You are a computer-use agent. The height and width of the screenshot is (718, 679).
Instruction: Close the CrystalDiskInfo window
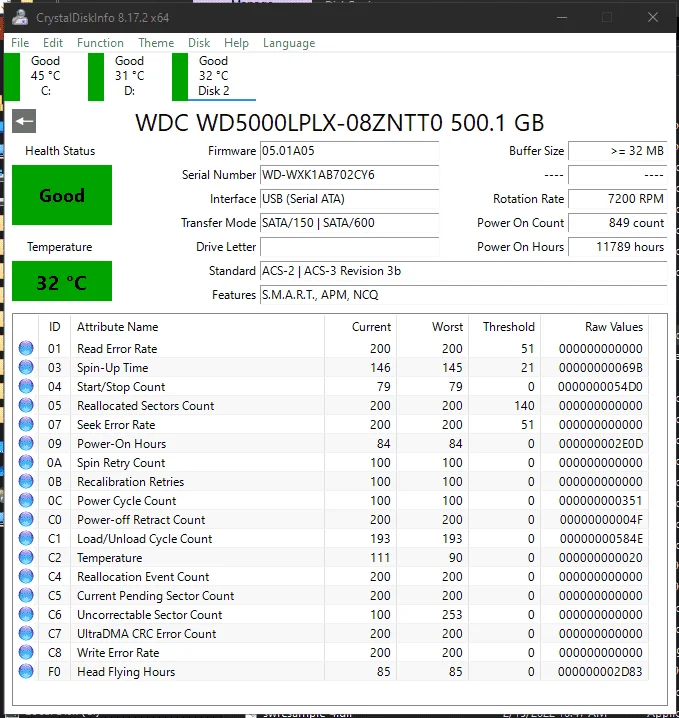653,17
